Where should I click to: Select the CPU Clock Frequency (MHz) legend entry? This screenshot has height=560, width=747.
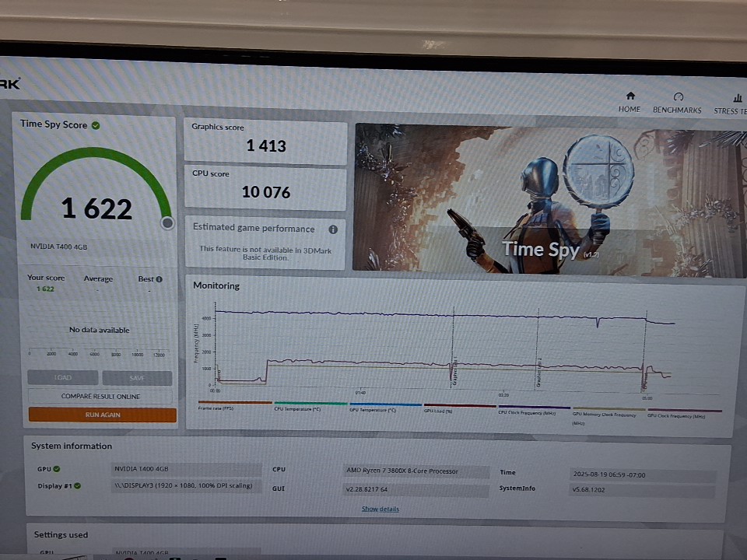click(x=534, y=410)
